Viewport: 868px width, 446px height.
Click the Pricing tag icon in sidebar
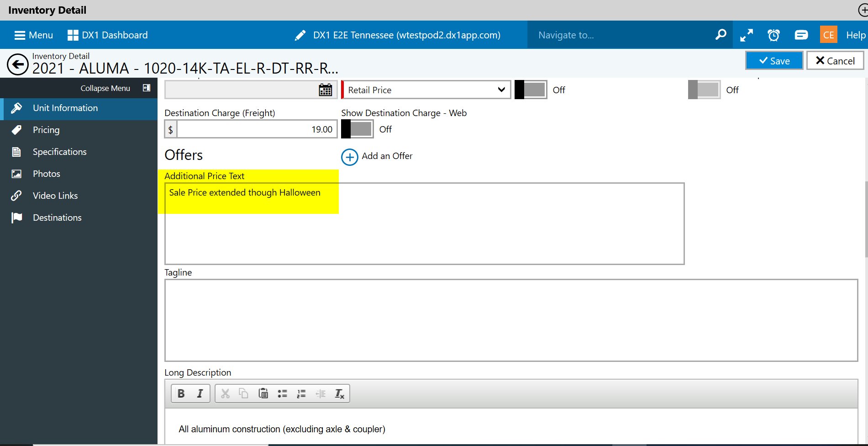[16, 130]
